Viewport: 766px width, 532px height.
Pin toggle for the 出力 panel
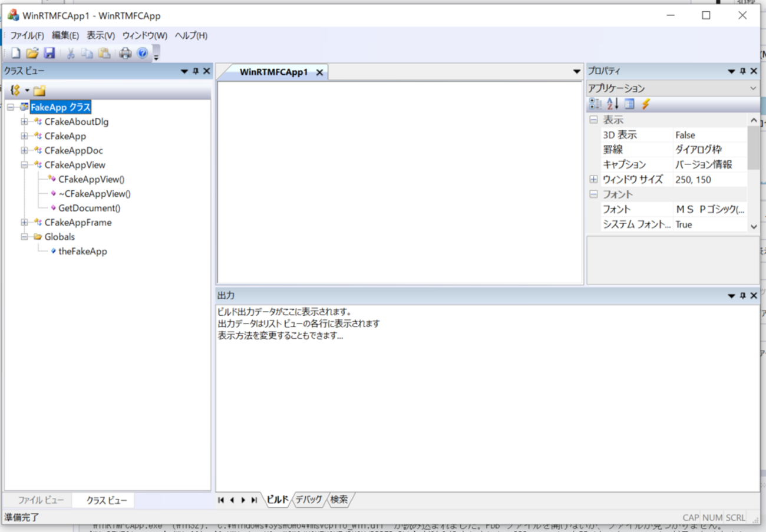pos(742,296)
